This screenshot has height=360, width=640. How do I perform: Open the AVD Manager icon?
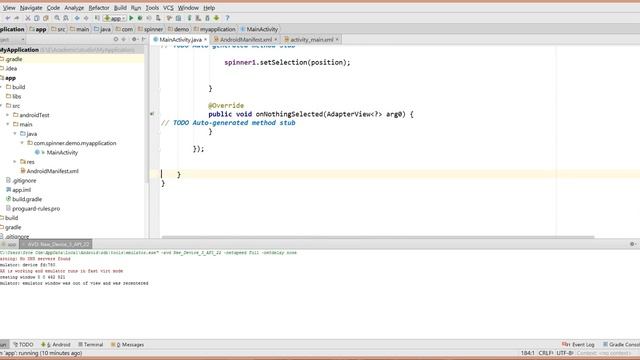pyautogui.click(x=189, y=18)
